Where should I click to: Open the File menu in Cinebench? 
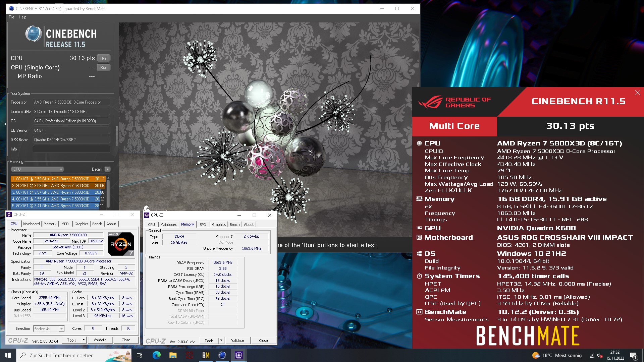(11, 17)
